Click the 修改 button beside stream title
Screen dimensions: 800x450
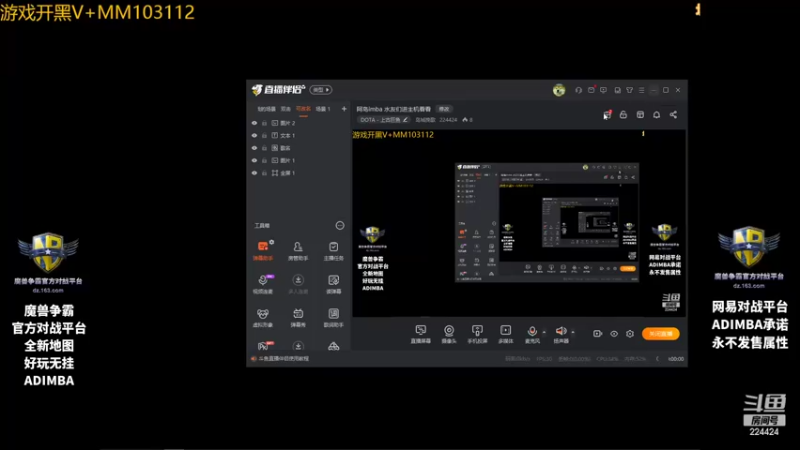click(444, 109)
